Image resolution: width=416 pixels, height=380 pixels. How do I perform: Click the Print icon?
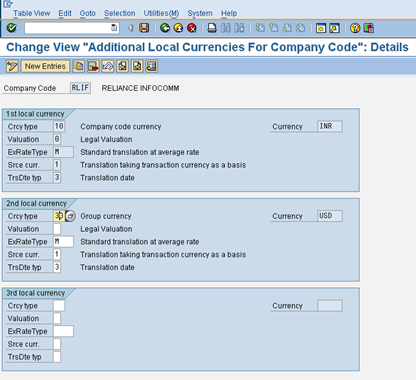pos(212,28)
